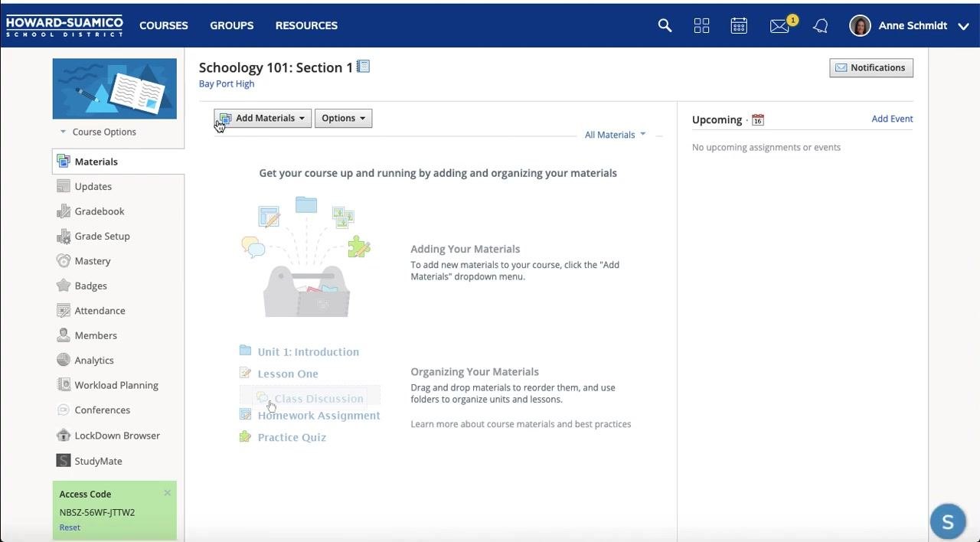980x542 pixels.
Task: Click the Attendance sidebar icon
Action: pyautogui.click(x=64, y=310)
